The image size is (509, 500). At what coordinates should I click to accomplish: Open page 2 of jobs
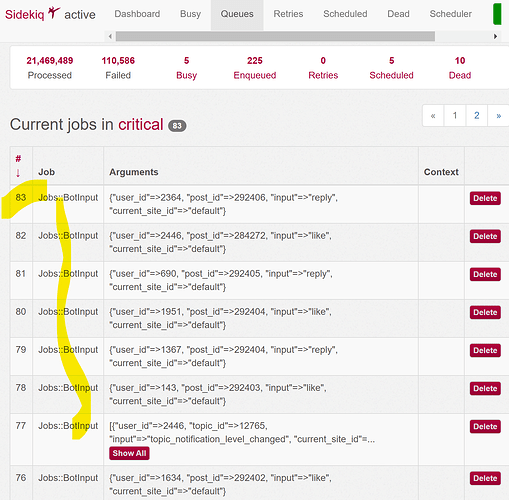click(477, 116)
